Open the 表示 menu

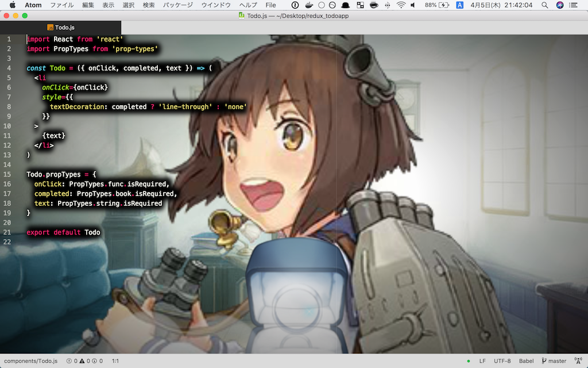109,5
